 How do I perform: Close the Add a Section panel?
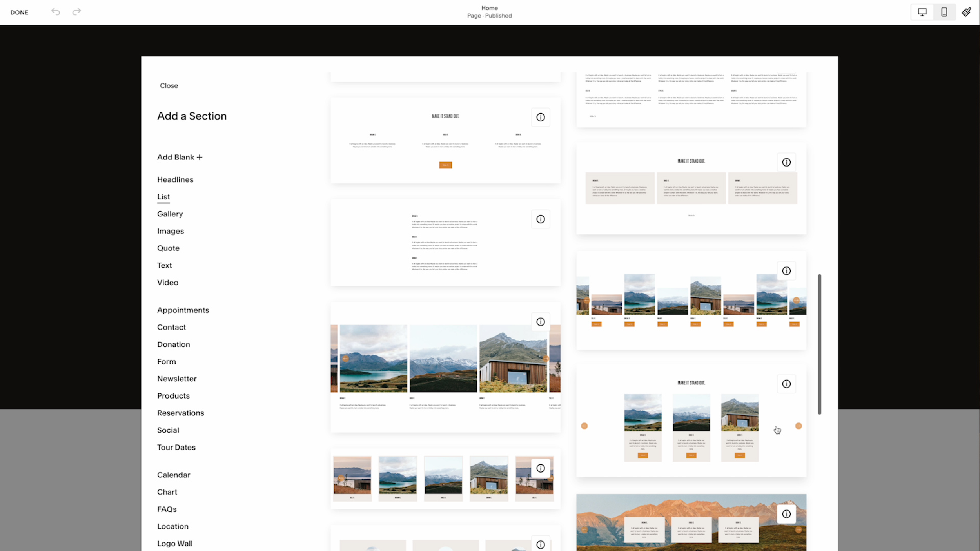169,85
